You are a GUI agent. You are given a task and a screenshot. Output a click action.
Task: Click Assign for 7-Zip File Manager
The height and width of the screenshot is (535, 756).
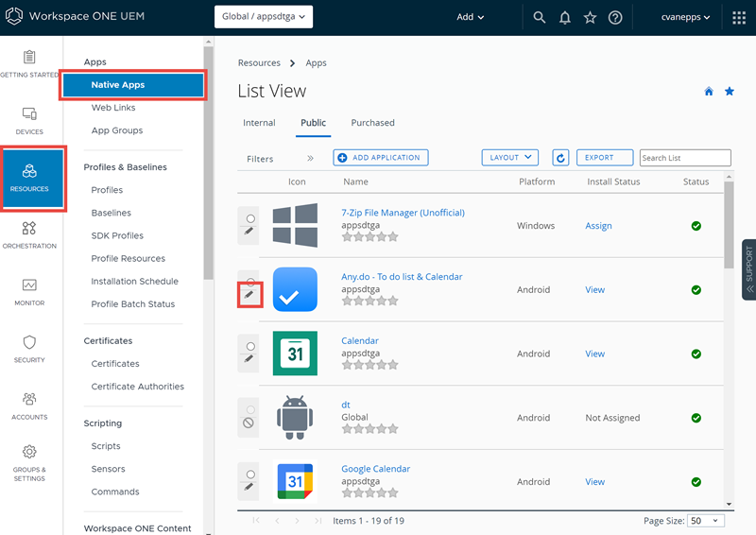point(598,226)
